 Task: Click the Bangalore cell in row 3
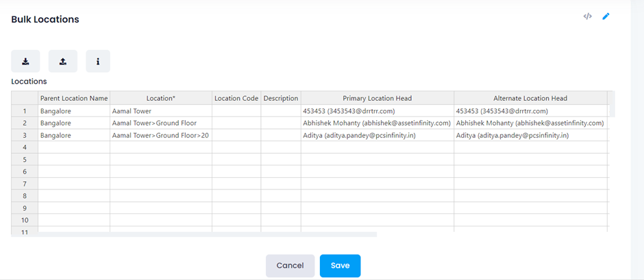pyautogui.click(x=74, y=135)
